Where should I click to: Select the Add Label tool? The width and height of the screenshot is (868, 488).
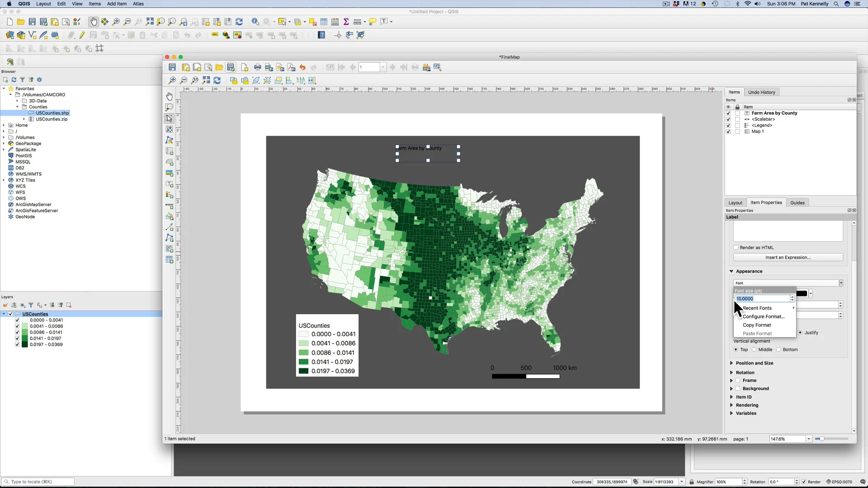click(170, 184)
